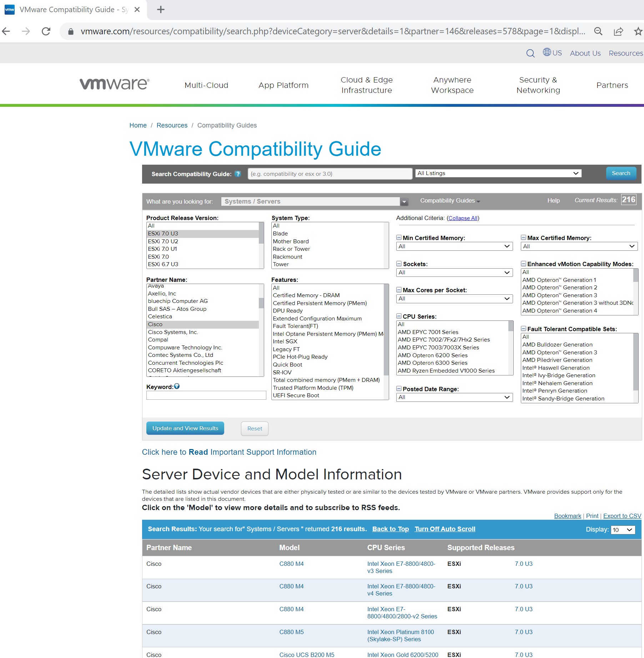The image size is (644, 658).
Task: Collapse the Min Certified Memory section
Action: pyautogui.click(x=399, y=238)
